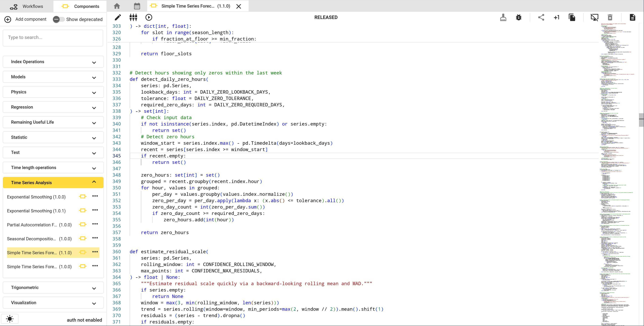
Task: Click the Add component label
Action: 31,19
